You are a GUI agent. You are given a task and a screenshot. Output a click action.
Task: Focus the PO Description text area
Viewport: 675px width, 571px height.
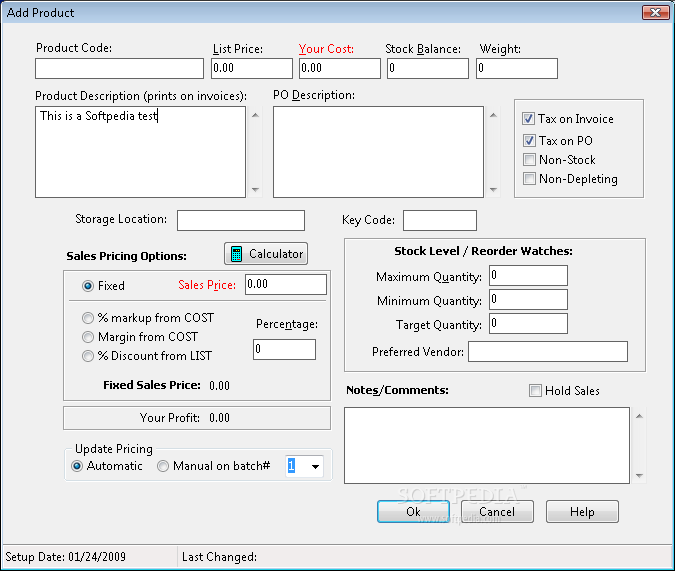[x=378, y=152]
